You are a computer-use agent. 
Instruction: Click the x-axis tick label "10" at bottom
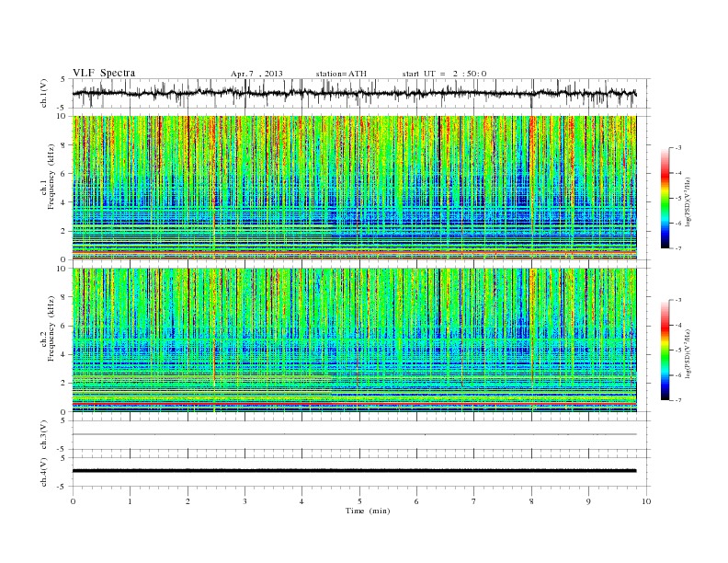click(x=647, y=501)
